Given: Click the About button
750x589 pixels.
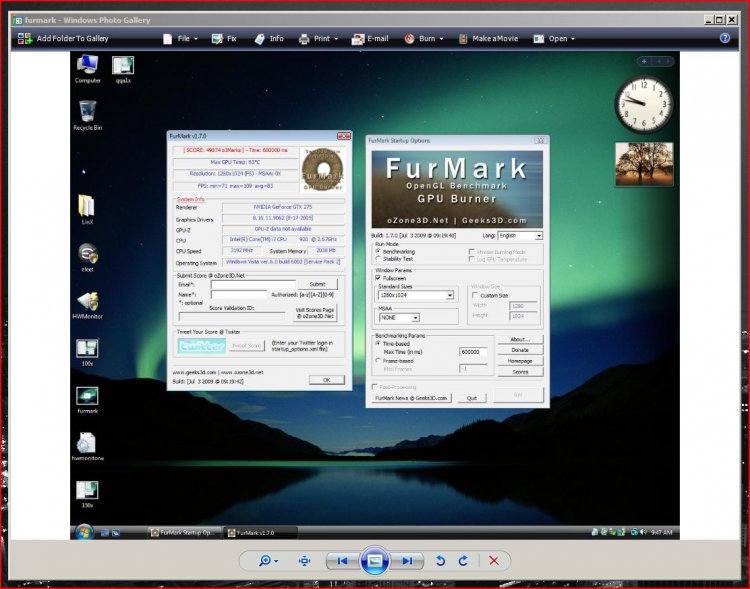Looking at the screenshot, I should pos(520,339).
